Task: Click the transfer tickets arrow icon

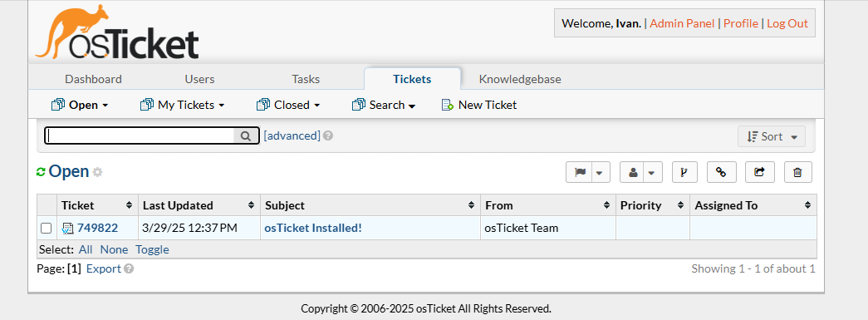Action: [759, 172]
